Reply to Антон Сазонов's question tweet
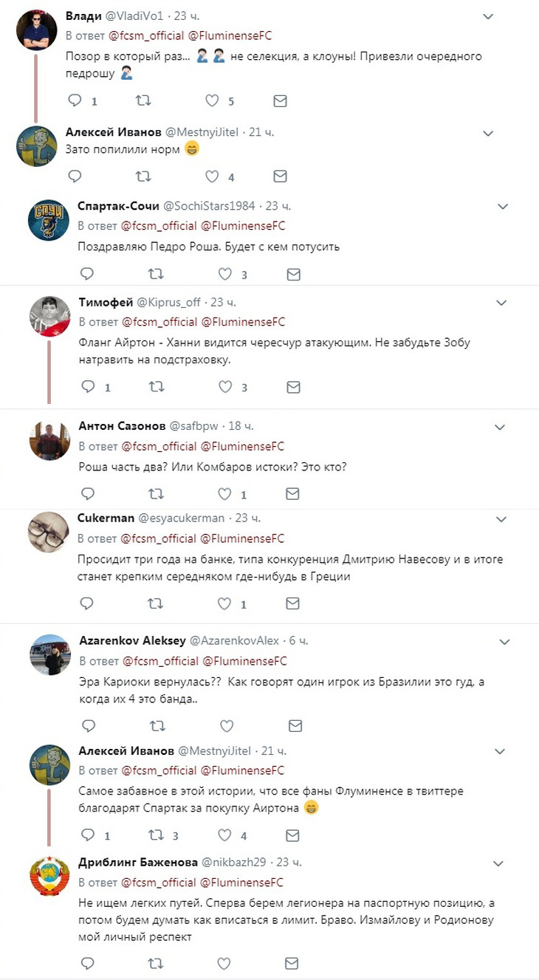539x980 pixels. coord(87,493)
